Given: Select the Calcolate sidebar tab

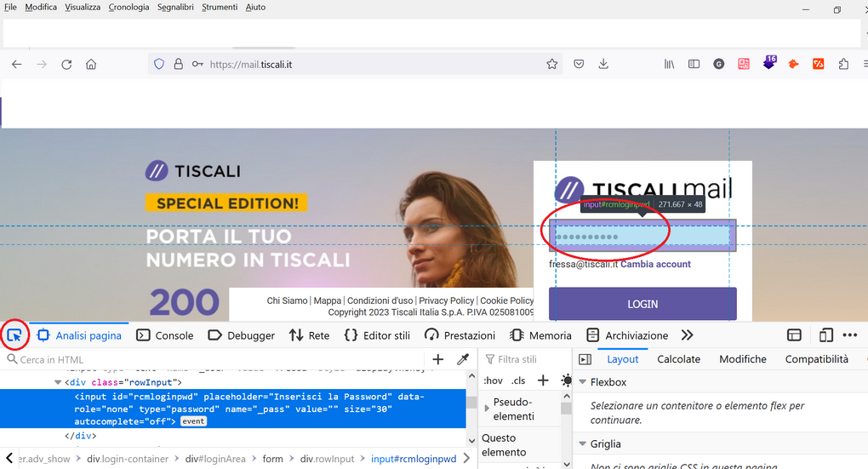Looking at the screenshot, I should [x=679, y=359].
